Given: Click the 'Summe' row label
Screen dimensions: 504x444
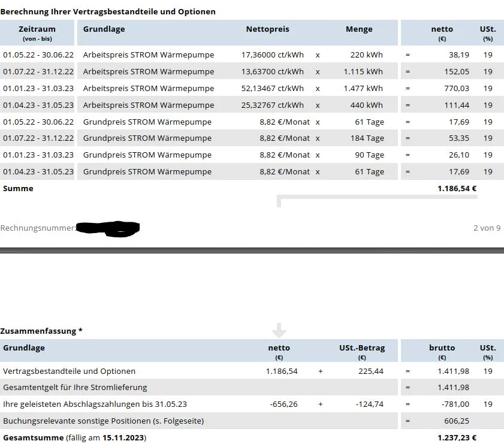Looking at the screenshot, I should point(18,188).
